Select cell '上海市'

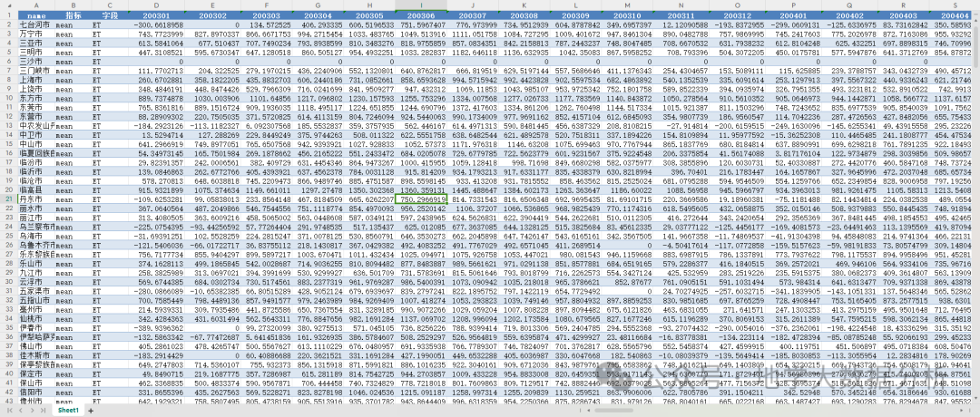pos(35,81)
